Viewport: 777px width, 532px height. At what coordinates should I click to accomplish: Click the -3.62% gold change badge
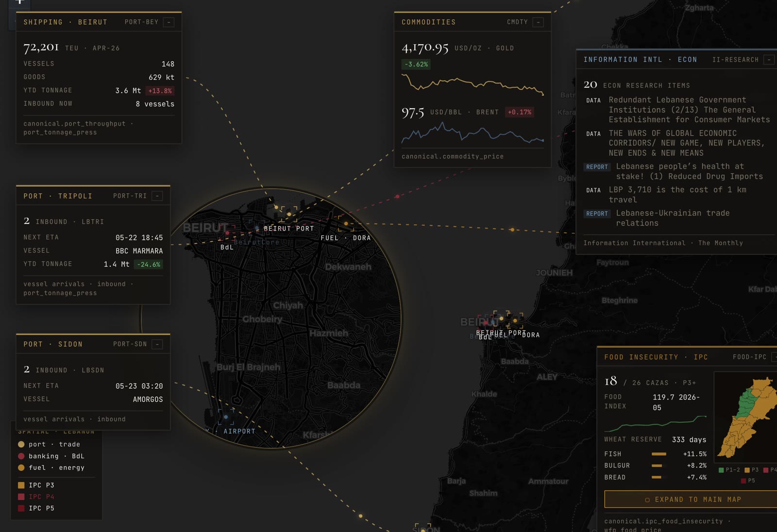point(416,64)
